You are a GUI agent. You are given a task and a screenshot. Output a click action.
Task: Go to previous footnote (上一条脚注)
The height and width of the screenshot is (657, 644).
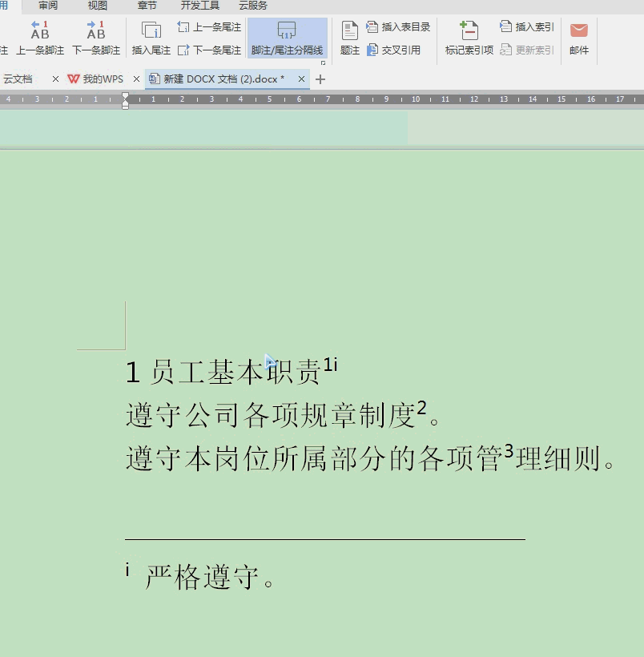point(40,38)
